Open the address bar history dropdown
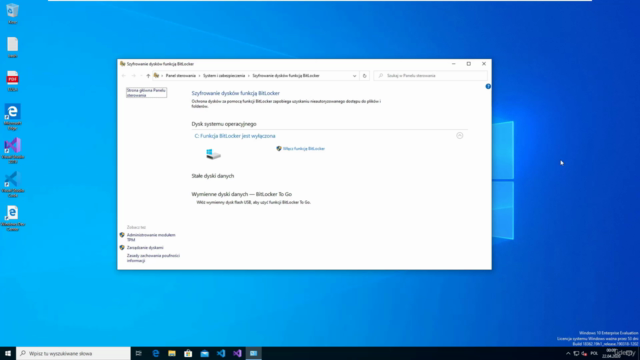Screen dimensions: 640x360 tap(354, 76)
